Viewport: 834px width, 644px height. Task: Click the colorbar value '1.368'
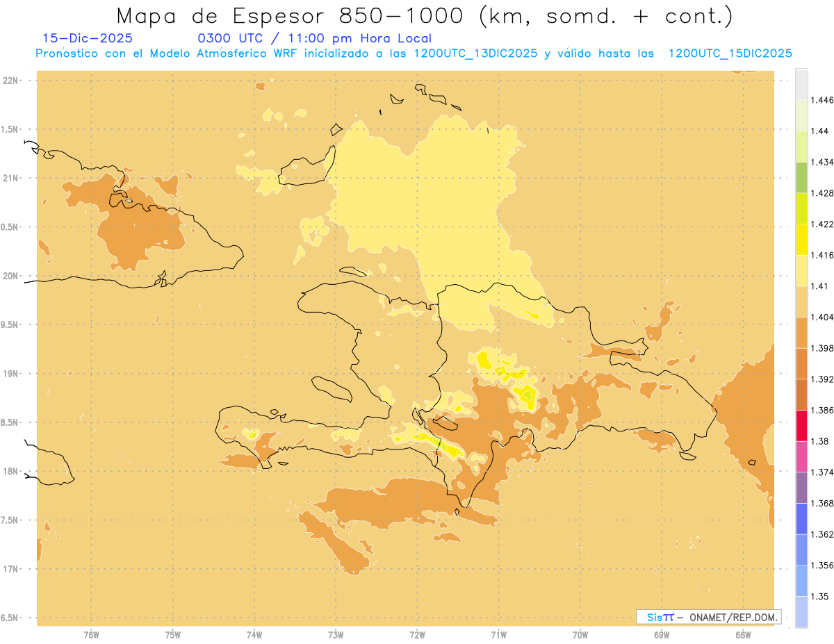click(x=821, y=504)
